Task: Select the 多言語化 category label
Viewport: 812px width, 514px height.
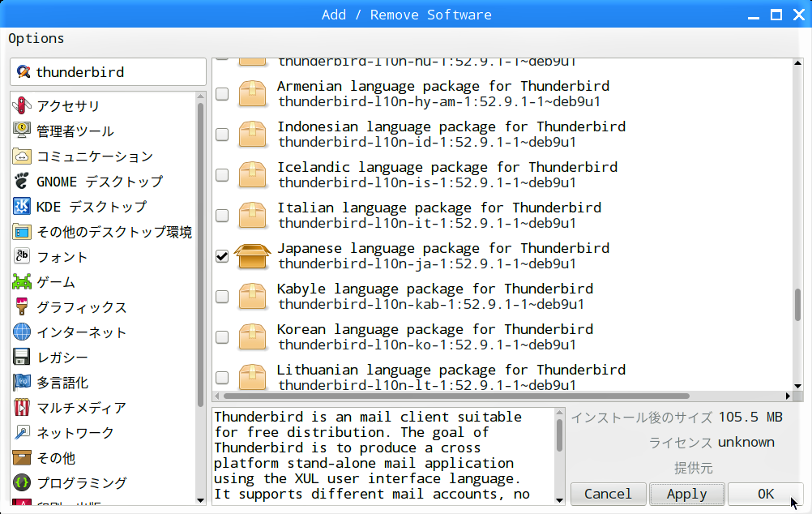Action: (x=62, y=383)
